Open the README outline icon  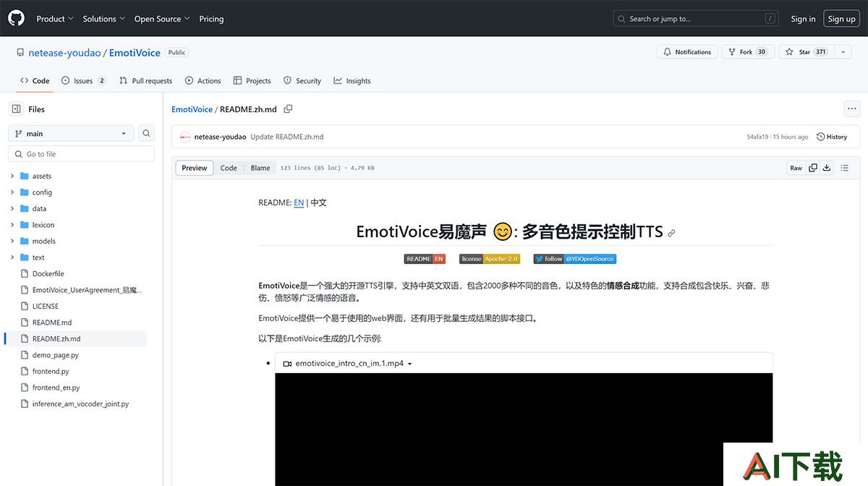coord(844,168)
